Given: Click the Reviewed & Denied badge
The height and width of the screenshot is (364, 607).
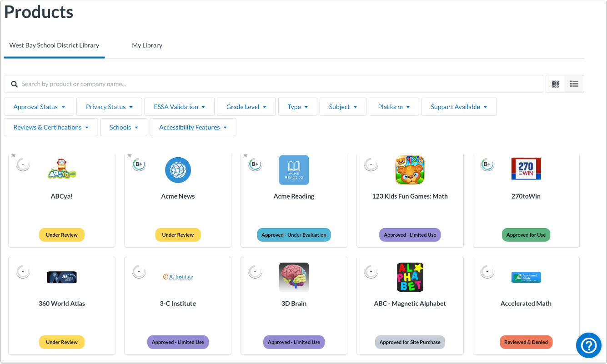Looking at the screenshot, I should pyautogui.click(x=526, y=342).
